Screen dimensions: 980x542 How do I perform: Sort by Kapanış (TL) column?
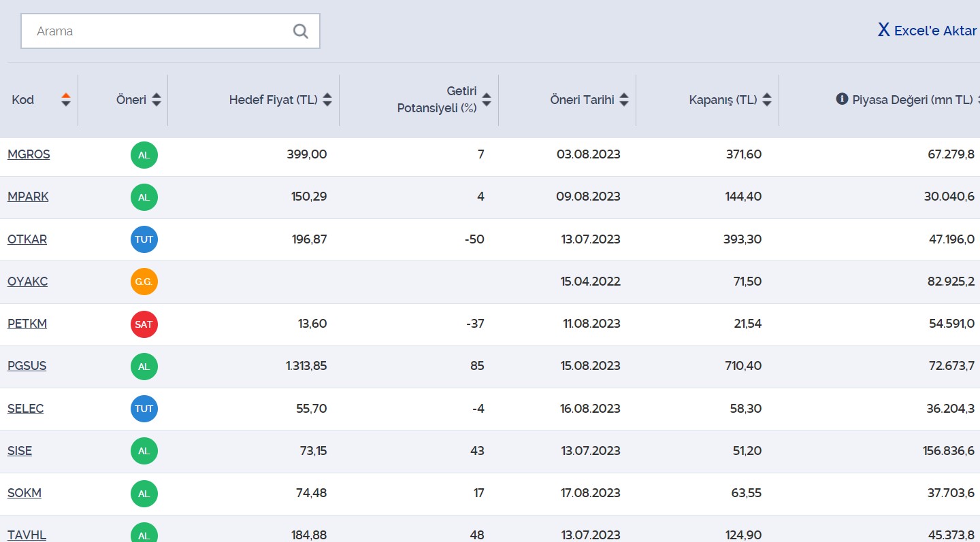coord(767,100)
